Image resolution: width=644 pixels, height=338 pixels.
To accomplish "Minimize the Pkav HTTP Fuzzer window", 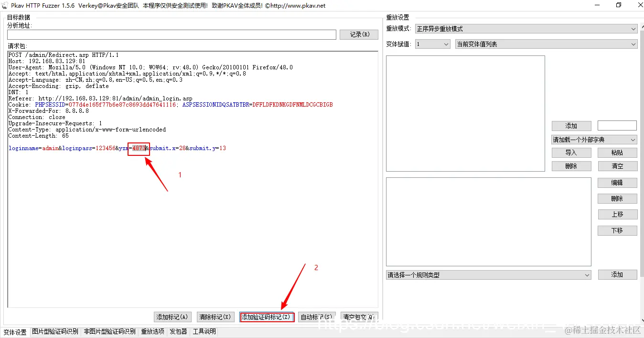I will (597, 5).
